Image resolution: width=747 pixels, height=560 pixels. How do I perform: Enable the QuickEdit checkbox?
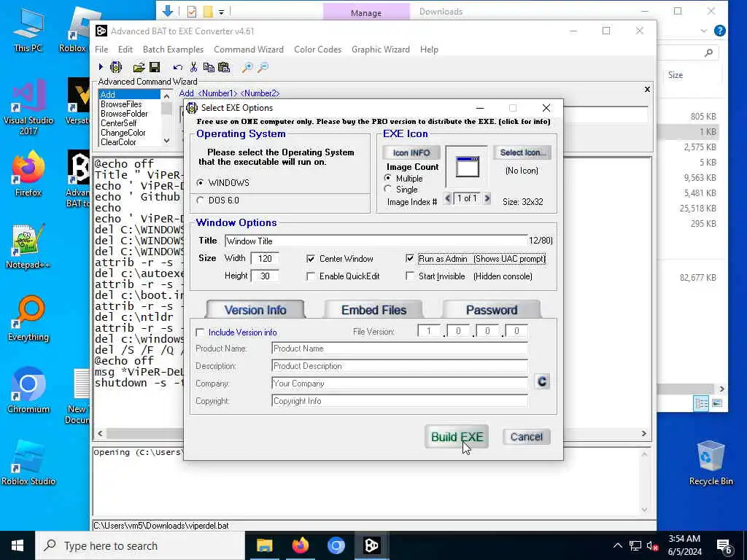pyautogui.click(x=311, y=276)
